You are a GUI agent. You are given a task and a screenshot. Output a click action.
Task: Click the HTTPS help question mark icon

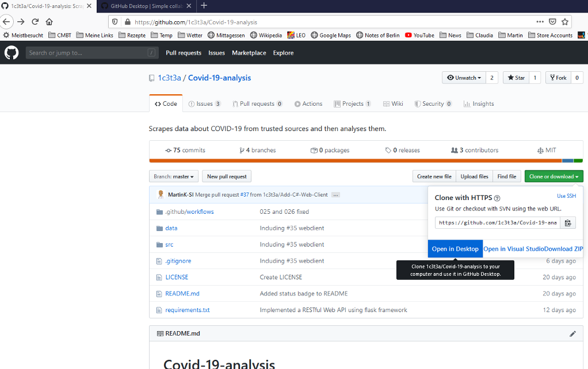[x=497, y=198]
